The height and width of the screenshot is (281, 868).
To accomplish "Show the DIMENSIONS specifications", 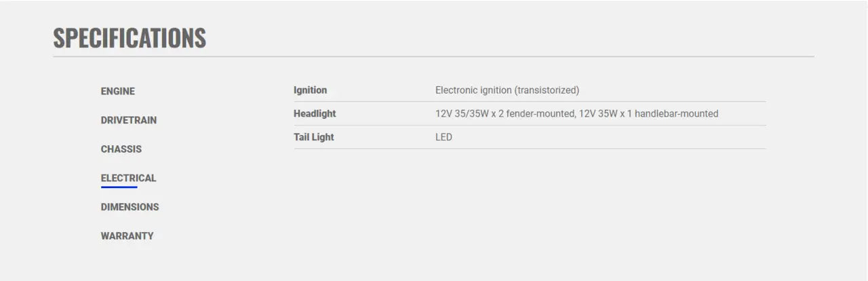I will click(130, 207).
